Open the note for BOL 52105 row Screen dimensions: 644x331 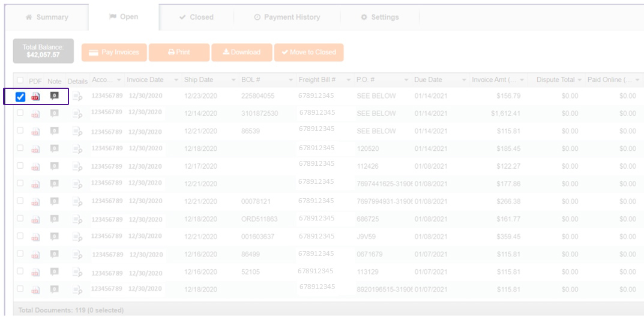pyautogui.click(x=54, y=272)
